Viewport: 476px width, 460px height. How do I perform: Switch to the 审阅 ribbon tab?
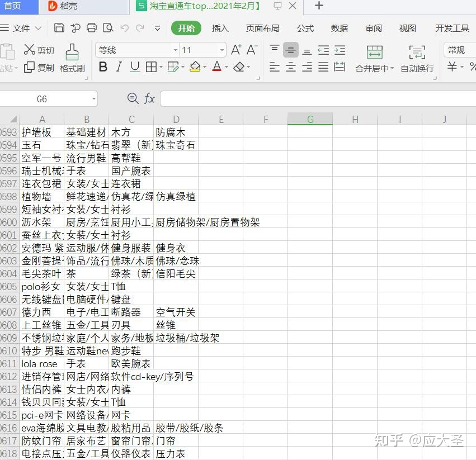[374, 28]
